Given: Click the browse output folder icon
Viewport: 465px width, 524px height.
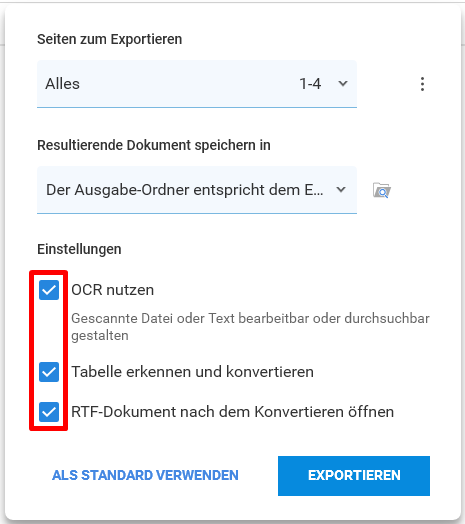Looking at the screenshot, I should (382, 190).
